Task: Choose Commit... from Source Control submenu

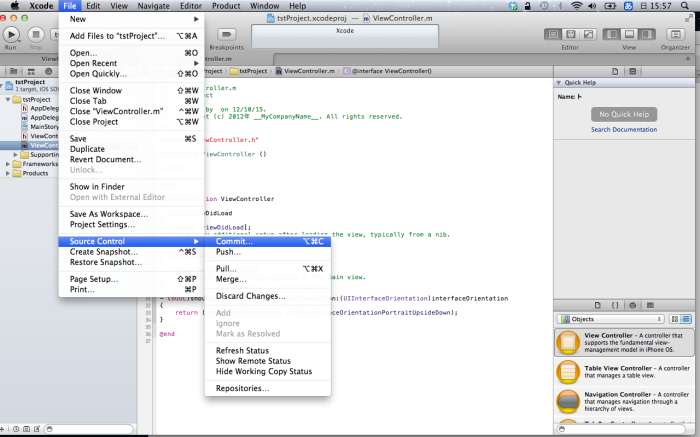Action: click(268, 241)
